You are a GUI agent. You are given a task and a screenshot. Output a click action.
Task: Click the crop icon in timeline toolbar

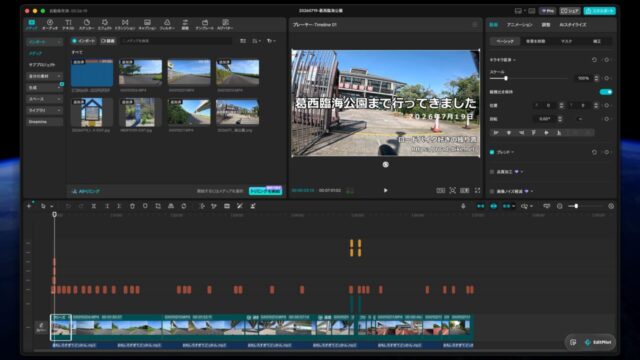[x=158, y=206]
